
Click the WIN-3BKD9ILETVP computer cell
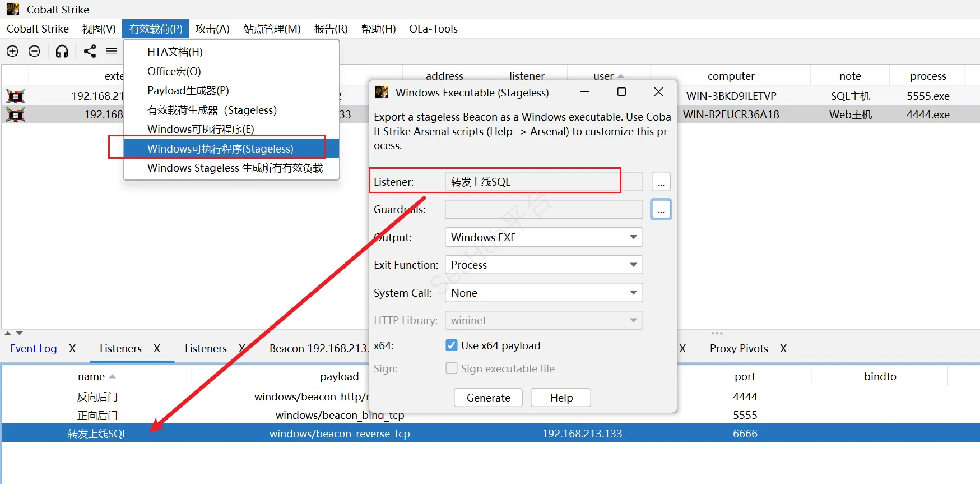(x=731, y=96)
